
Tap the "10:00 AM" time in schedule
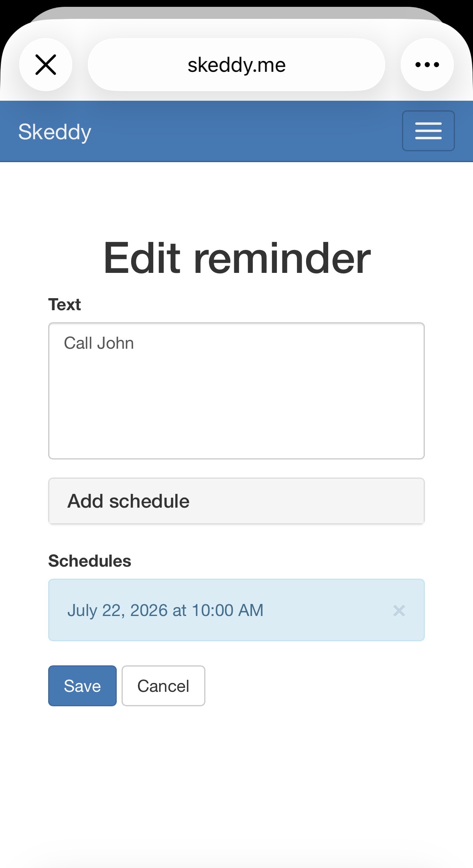227,610
